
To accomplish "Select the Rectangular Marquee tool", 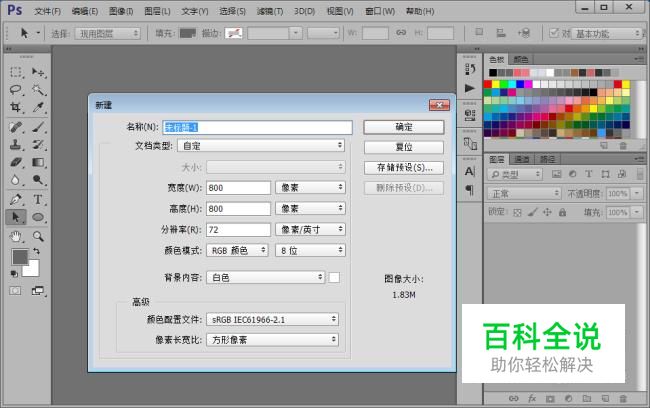I will 16,72.
